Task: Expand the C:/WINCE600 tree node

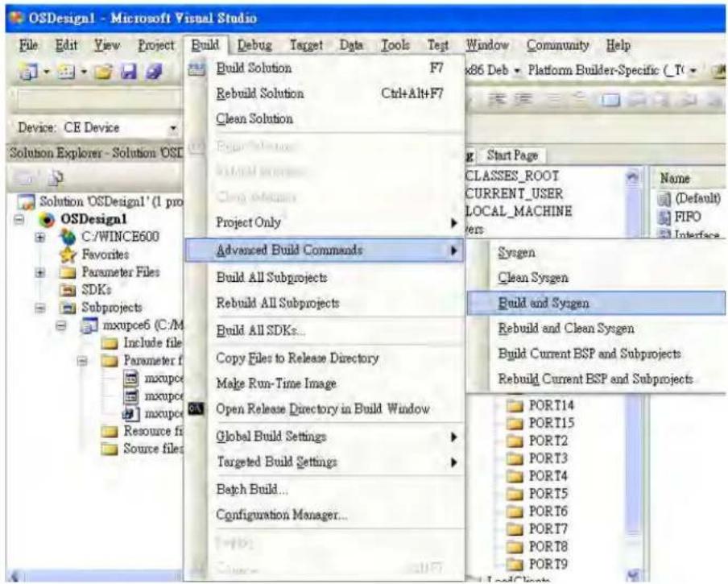Action: click(x=40, y=237)
